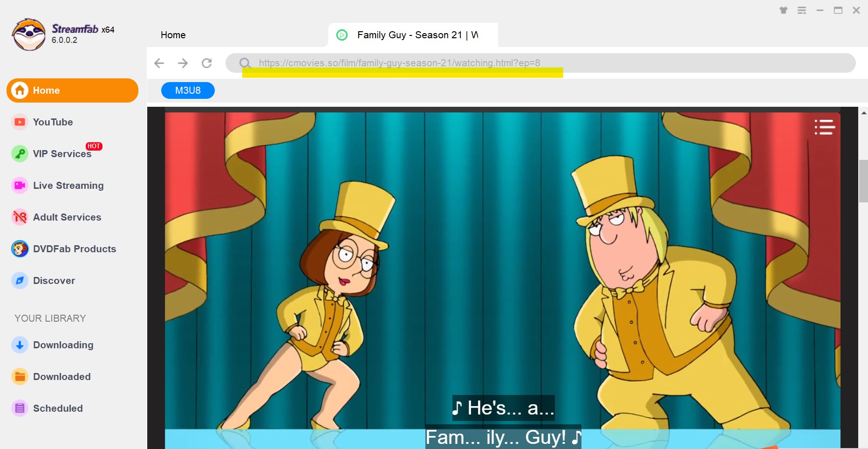Minimize the StreamFab window
This screenshot has height=449, width=868.
pyautogui.click(x=820, y=10)
